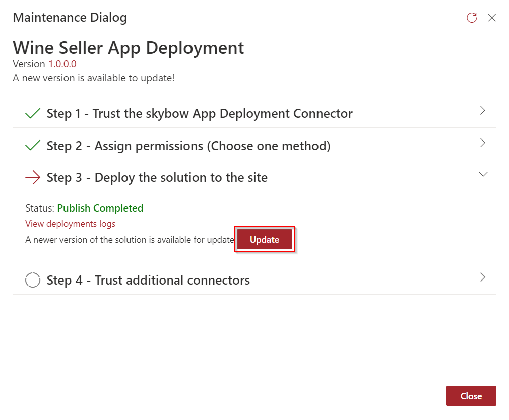This screenshot has height=420, width=509.
Task: Click the green checkmark beside Step 2
Action: click(x=33, y=146)
